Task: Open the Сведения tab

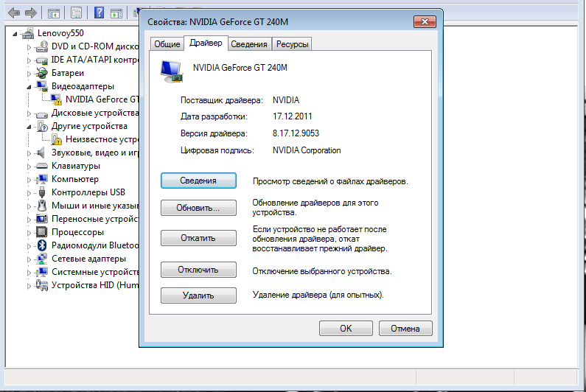Action: pos(249,44)
